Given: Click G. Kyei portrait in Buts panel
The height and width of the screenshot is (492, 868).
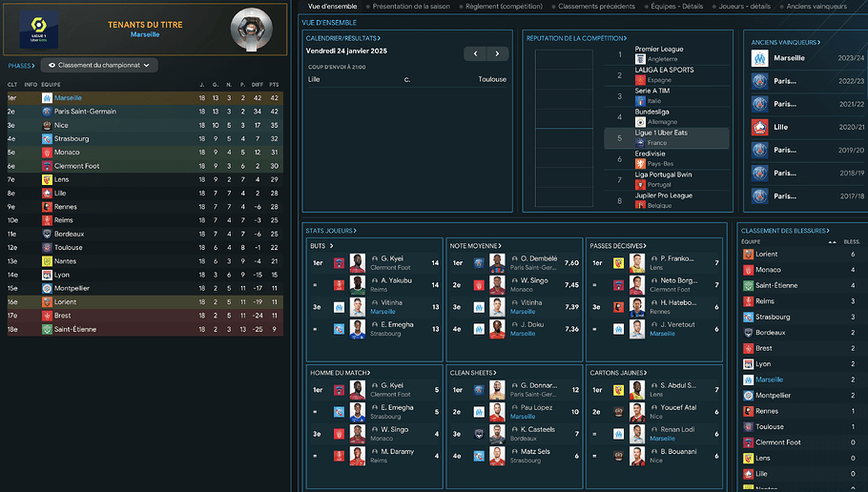Looking at the screenshot, I should tap(358, 263).
